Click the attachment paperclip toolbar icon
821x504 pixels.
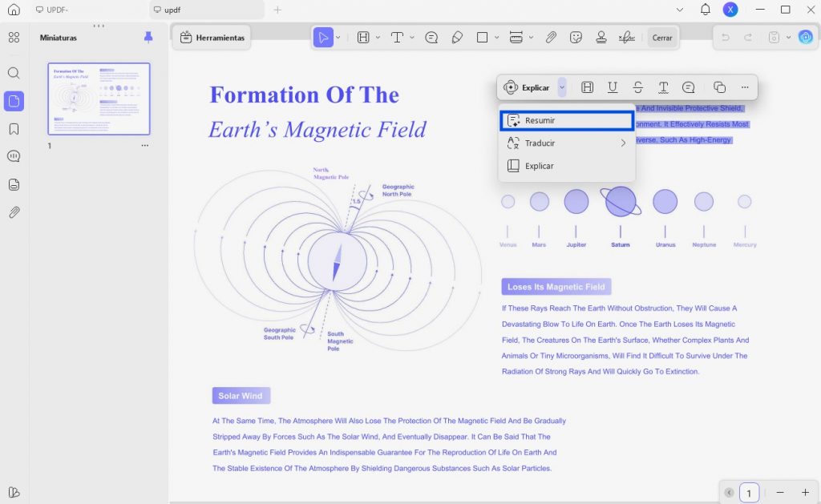pos(551,37)
